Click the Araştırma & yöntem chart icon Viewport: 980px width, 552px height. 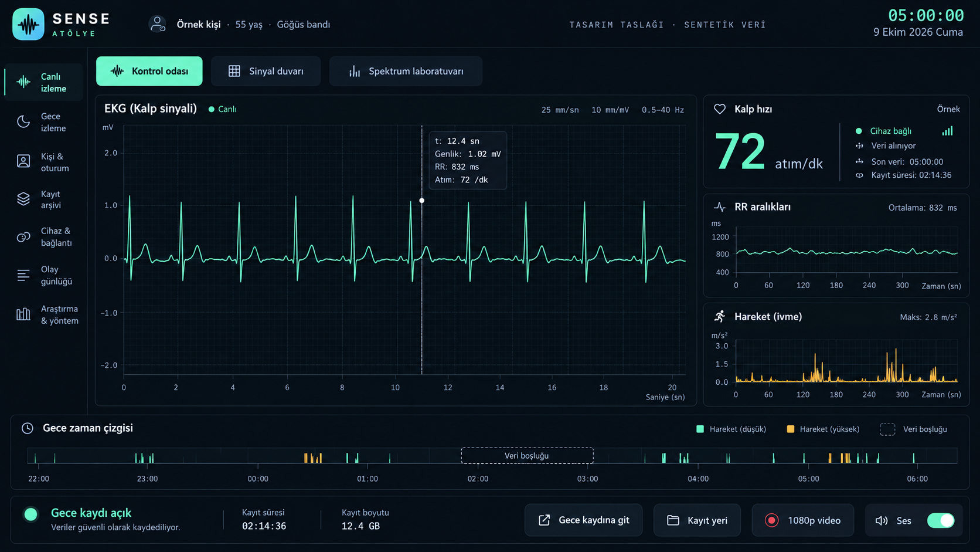tap(23, 314)
